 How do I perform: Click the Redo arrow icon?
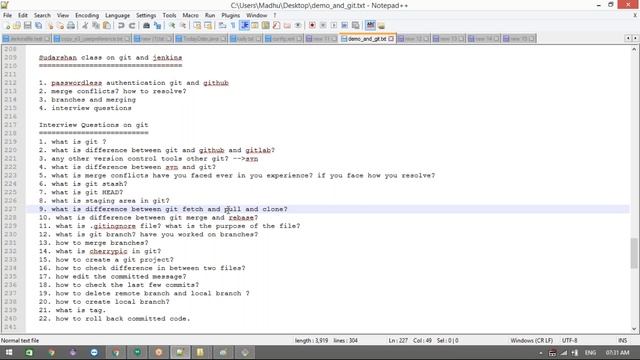click(x=132, y=25)
